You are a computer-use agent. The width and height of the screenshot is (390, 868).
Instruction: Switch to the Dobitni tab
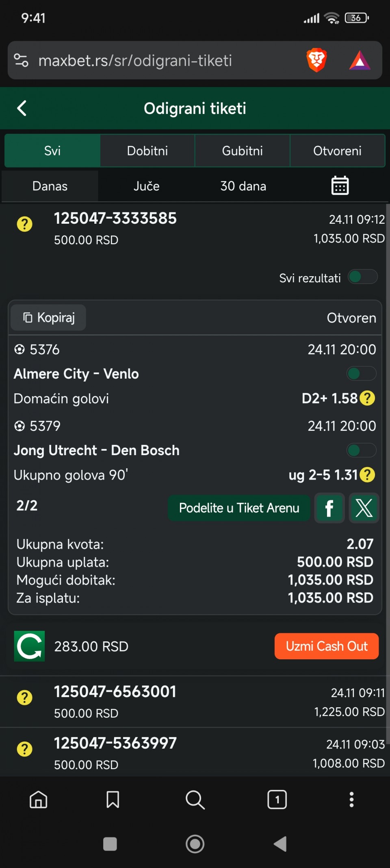(147, 151)
